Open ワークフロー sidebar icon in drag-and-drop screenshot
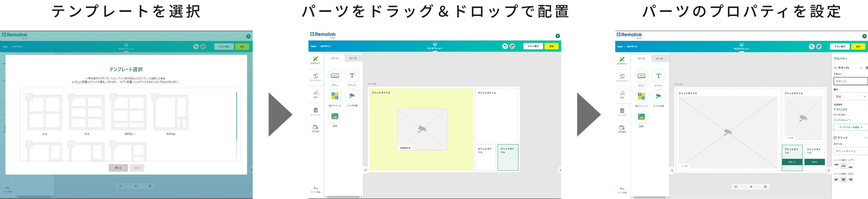The image size is (868, 199). coord(316,78)
